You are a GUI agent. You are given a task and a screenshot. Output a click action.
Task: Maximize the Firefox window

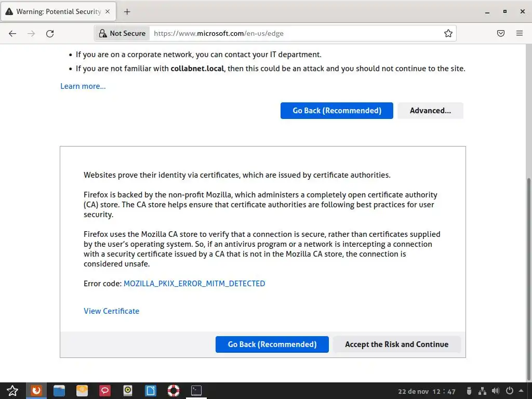click(x=505, y=11)
